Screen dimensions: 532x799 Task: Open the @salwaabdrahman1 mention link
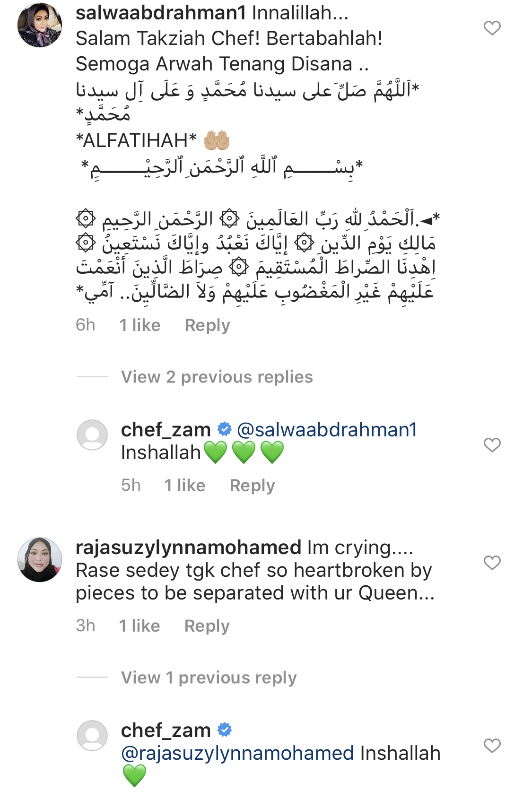coord(327,430)
